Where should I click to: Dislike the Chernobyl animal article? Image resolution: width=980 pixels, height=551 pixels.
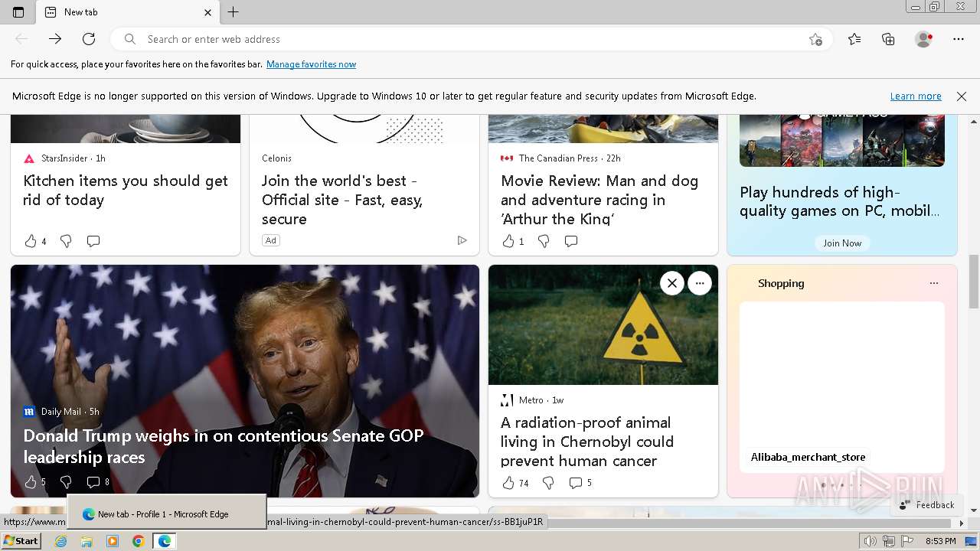(548, 483)
